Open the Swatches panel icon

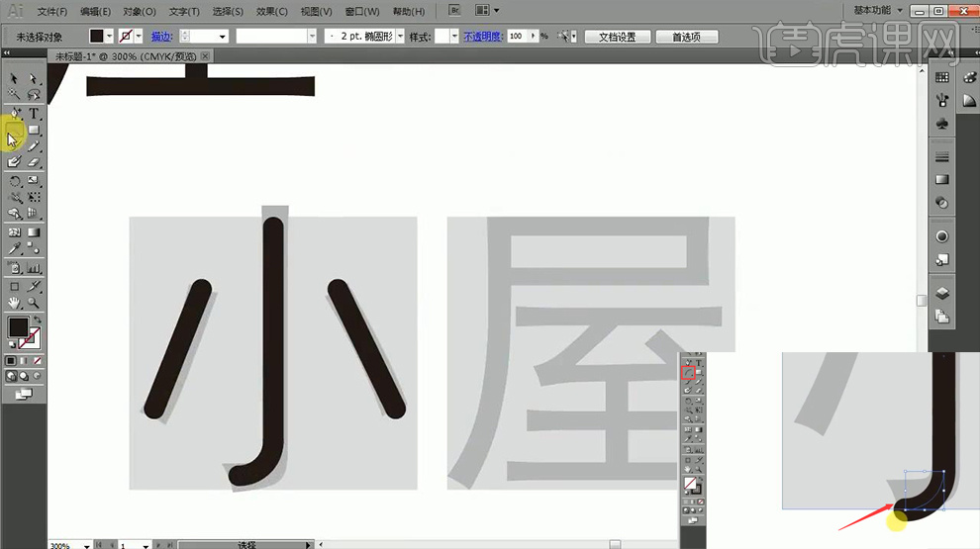(x=942, y=77)
